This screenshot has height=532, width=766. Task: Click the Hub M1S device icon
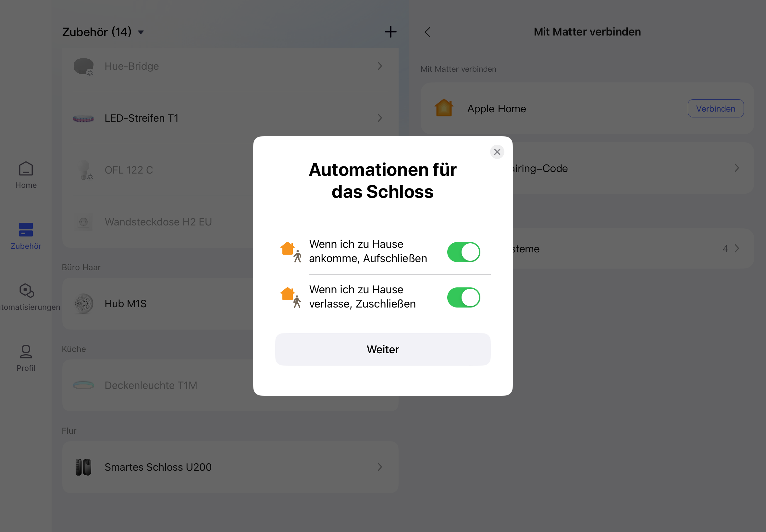(83, 303)
